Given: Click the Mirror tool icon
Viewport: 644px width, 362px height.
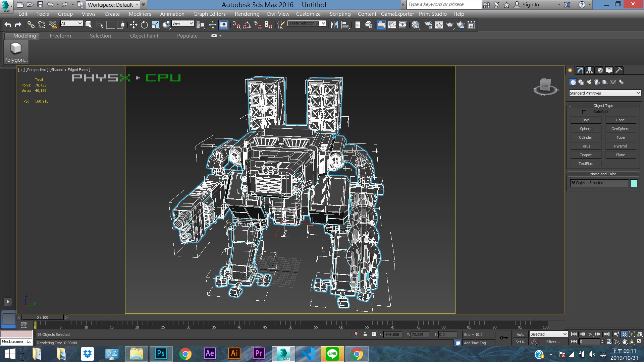Looking at the screenshot, I should pyautogui.click(x=334, y=24).
